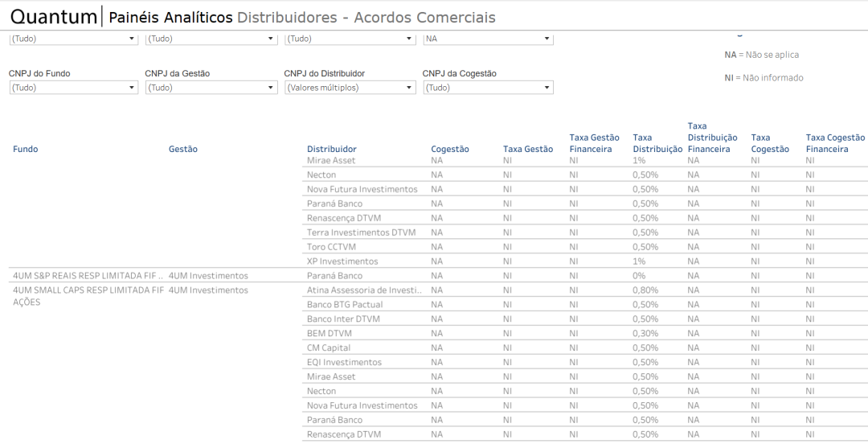Open the CNPJ da Gestão dropdown

pos(211,88)
